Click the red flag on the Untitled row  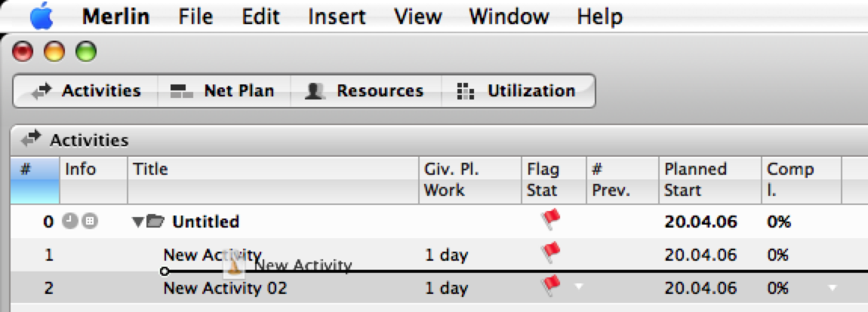[551, 220]
